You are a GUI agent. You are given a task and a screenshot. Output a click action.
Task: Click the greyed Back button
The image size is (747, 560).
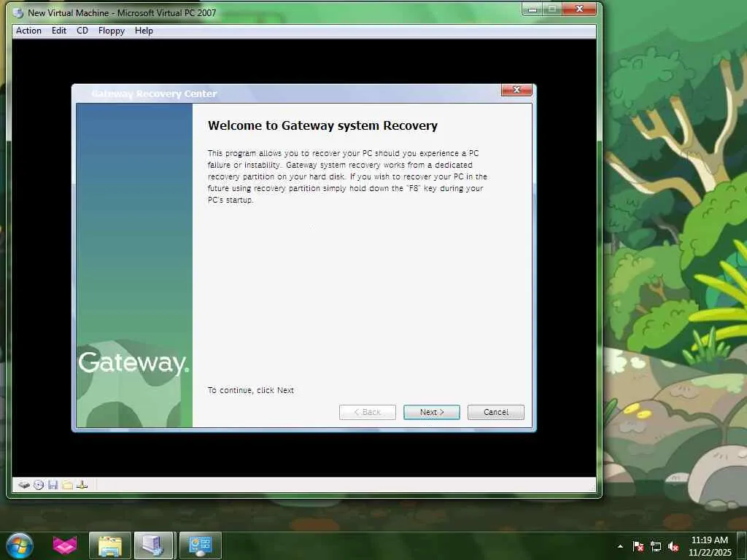368,412
